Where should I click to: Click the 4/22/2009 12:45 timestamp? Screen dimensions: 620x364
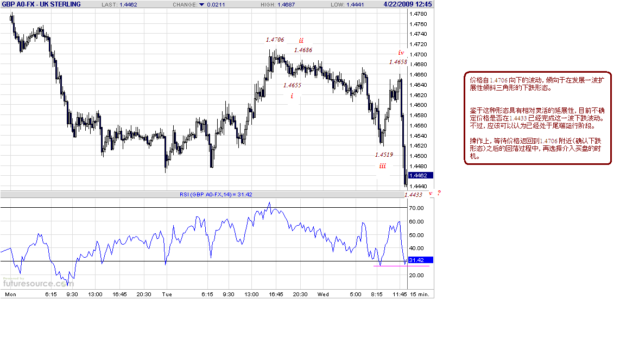point(408,4)
